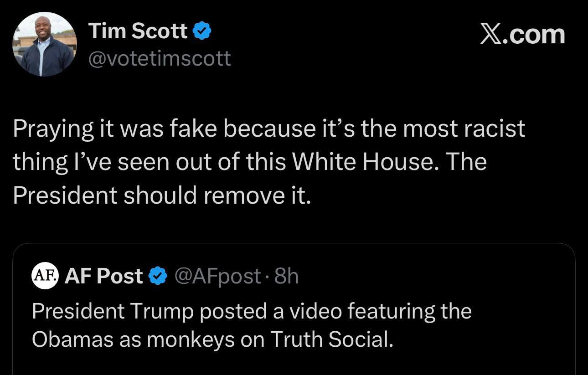Click the AF Post circular logo avatar
Viewport: 588px width, 375px height.
45,276
